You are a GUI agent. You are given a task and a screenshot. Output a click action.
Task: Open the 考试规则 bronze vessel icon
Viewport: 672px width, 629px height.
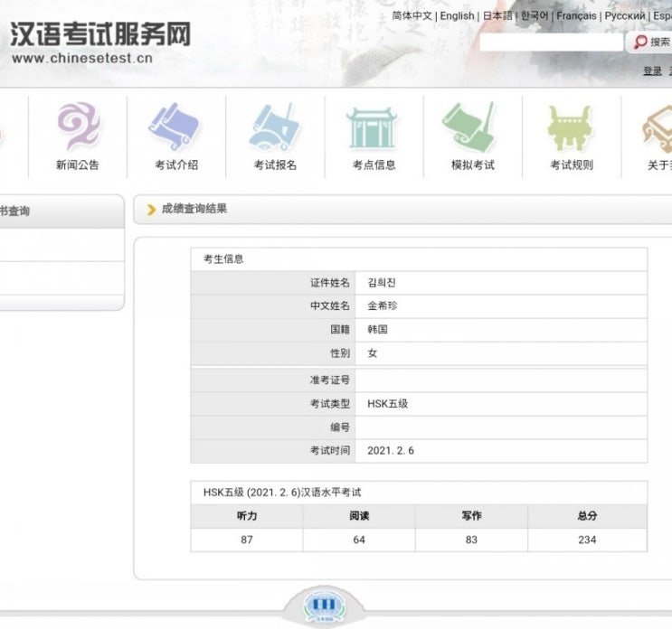(569, 128)
